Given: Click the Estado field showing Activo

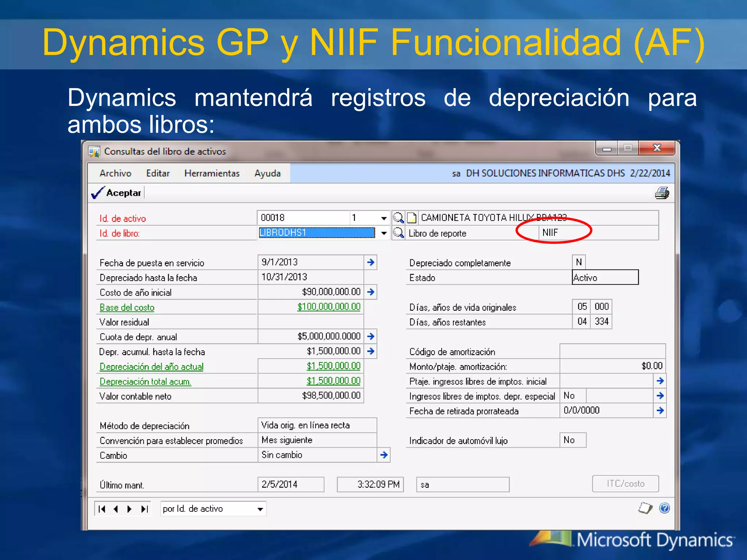Looking at the screenshot, I should [605, 277].
